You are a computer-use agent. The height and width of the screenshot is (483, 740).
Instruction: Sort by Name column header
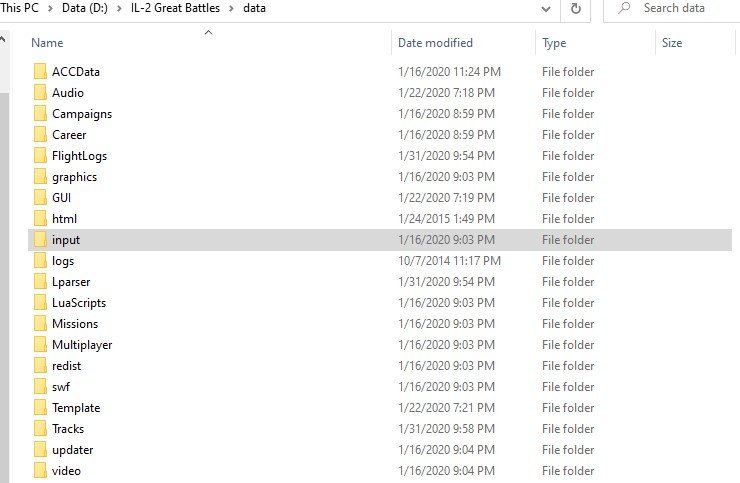tap(47, 43)
